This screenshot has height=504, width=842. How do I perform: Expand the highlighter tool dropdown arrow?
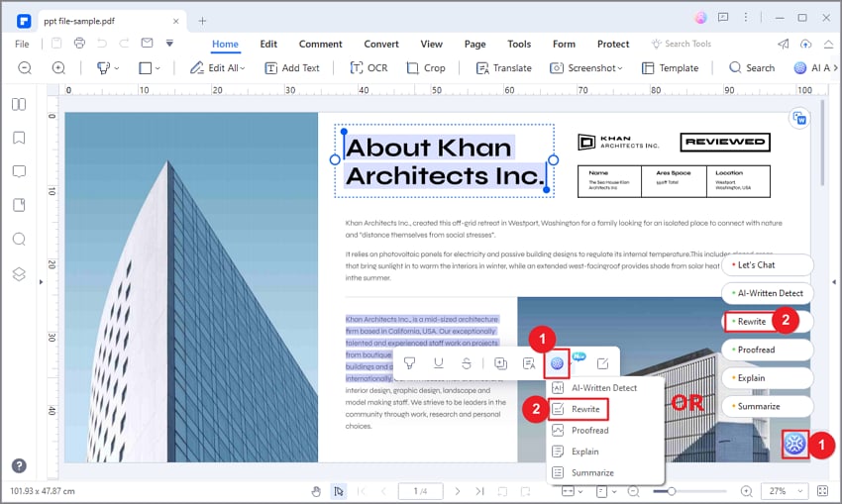(x=117, y=68)
